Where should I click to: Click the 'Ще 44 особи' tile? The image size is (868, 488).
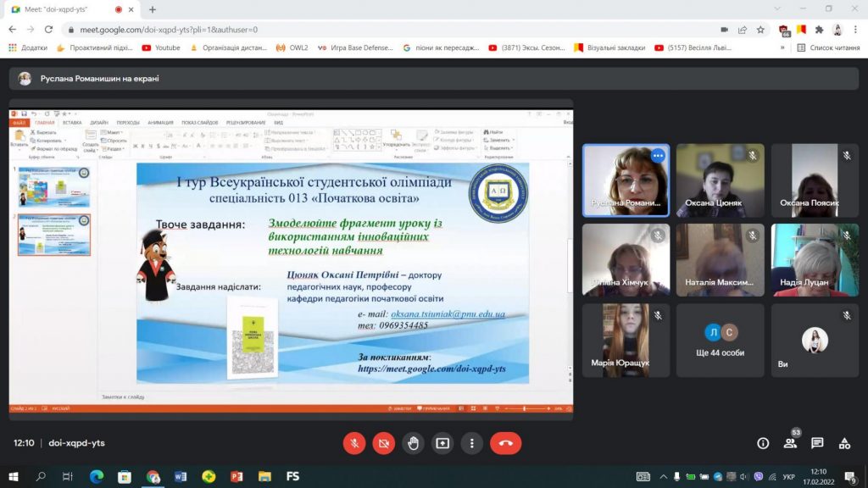pos(720,341)
